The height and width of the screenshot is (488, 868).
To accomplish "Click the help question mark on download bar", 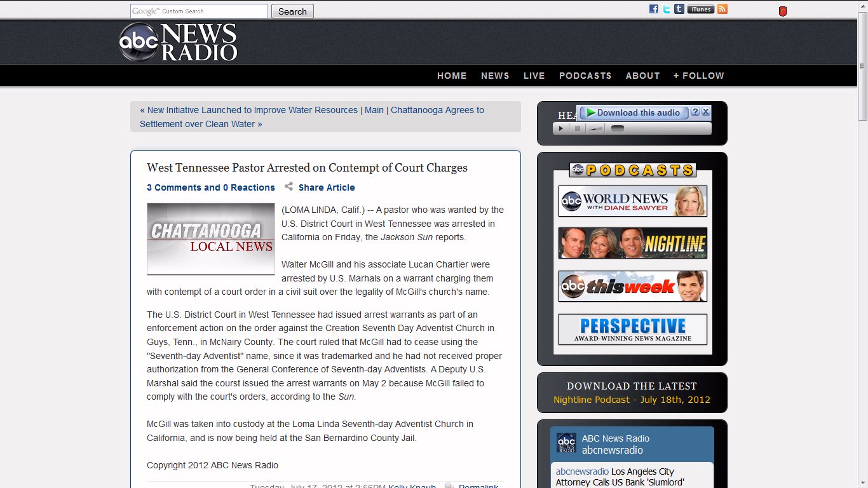I will coord(695,112).
